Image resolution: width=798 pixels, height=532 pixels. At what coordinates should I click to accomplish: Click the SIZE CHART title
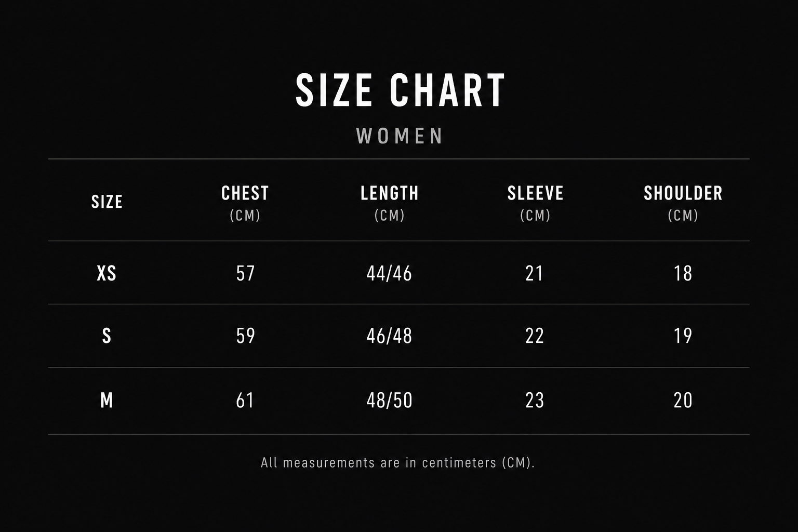pos(400,90)
